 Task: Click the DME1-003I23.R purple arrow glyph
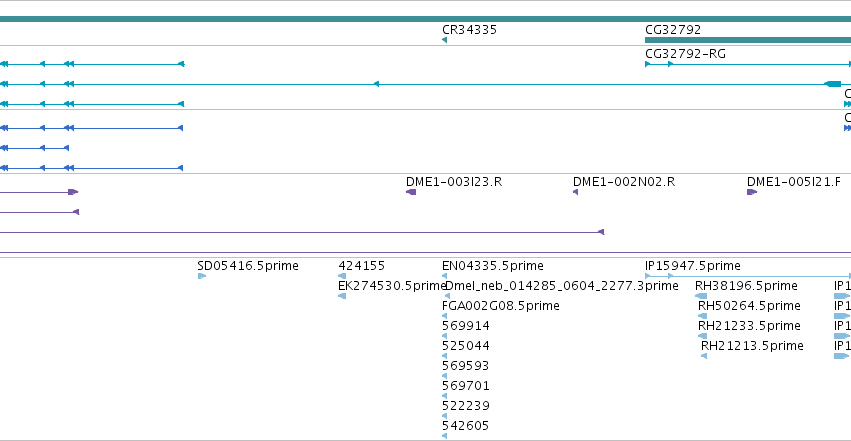[411, 192]
